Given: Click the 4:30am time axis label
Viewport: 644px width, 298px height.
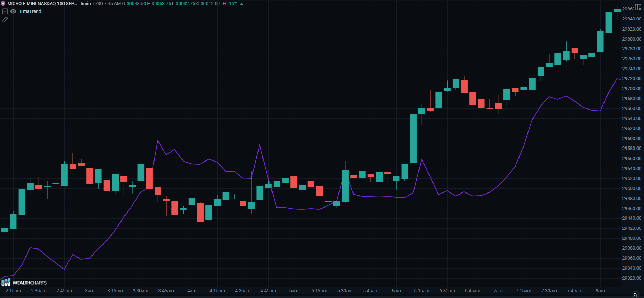Looking at the screenshot, I should (243, 291).
